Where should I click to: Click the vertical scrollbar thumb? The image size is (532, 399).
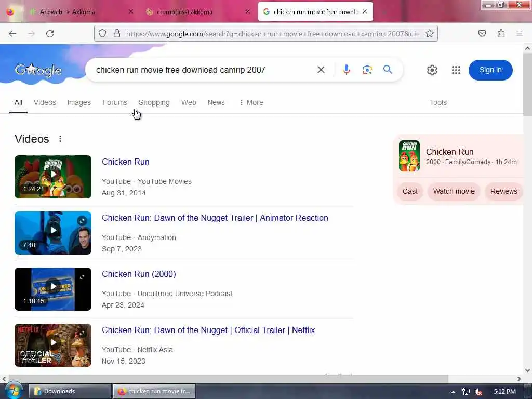[527, 84]
